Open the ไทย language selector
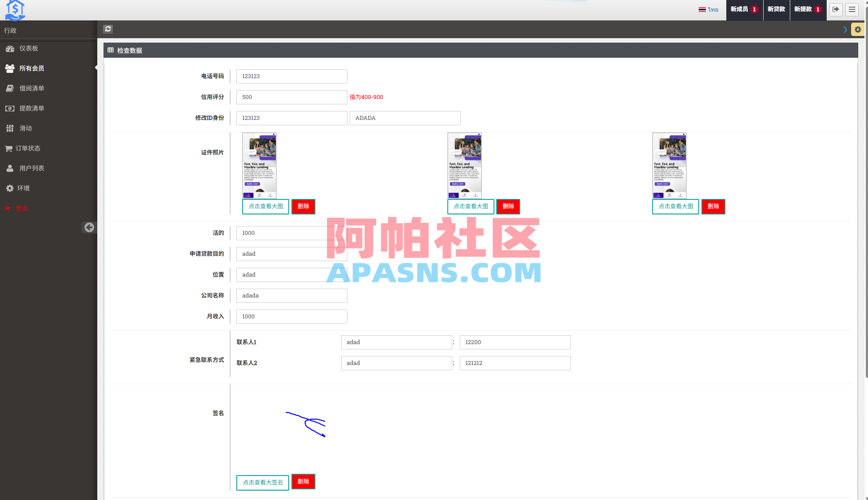Screen dimensions: 868x500 tap(708, 9)
